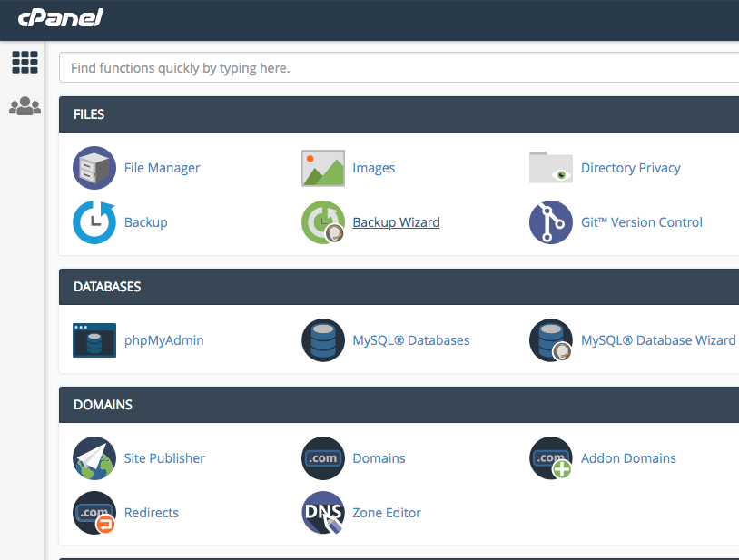Collapse the FILES section header
Image resolution: width=739 pixels, height=560 pixels.
[399, 114]
